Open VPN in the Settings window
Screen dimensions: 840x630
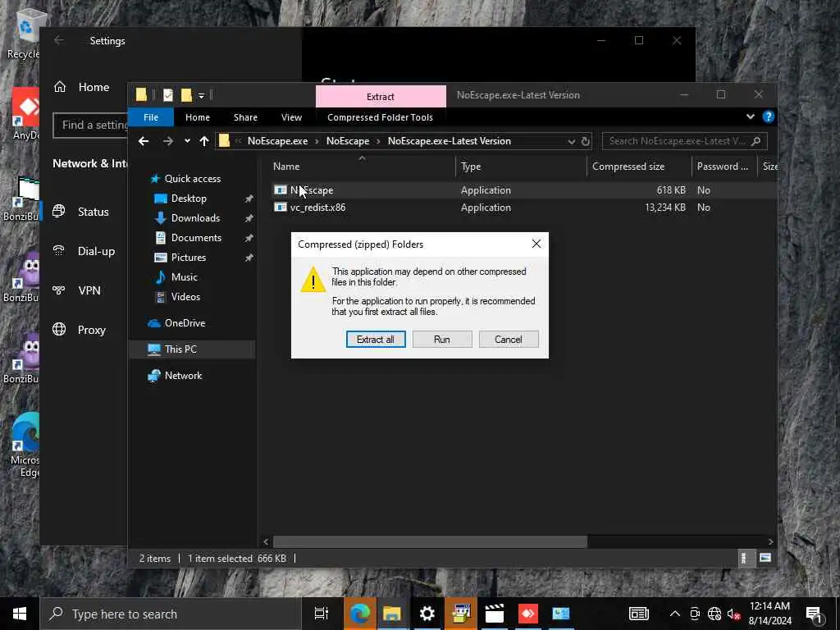pos(89,290)
